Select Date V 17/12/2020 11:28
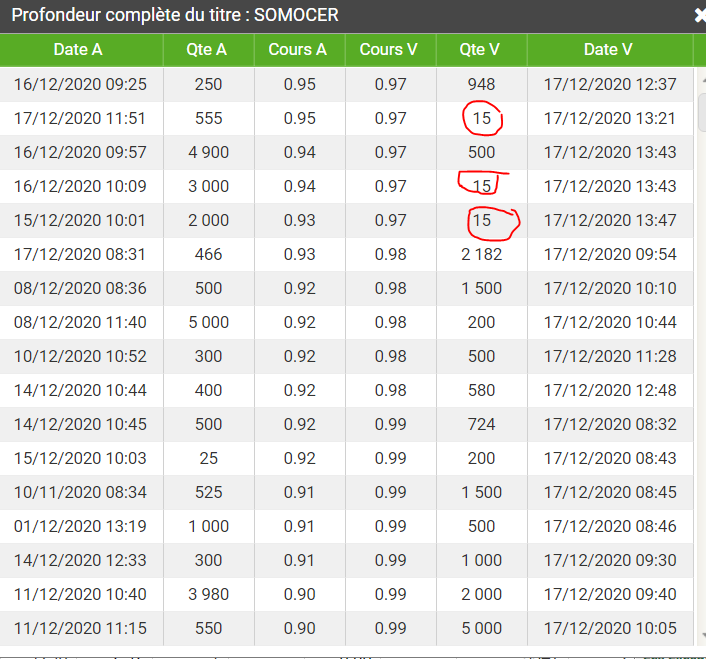 [x=610, y=356]
